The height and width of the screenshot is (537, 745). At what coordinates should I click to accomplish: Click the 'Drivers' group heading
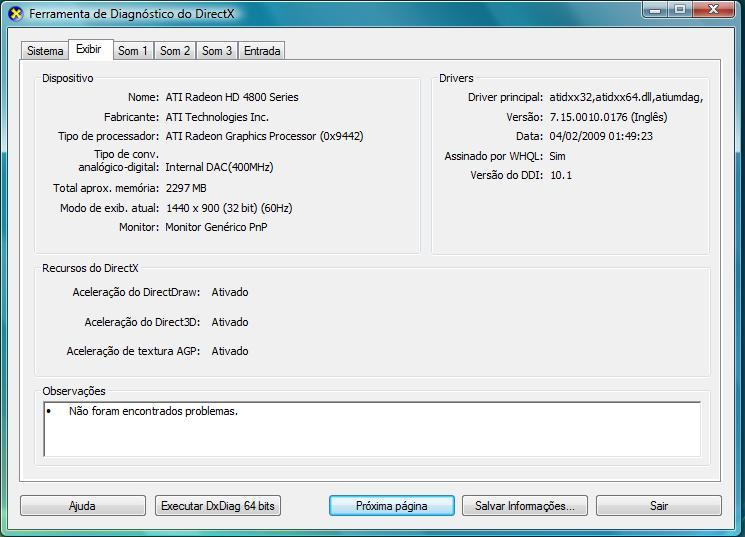(456, 78)
